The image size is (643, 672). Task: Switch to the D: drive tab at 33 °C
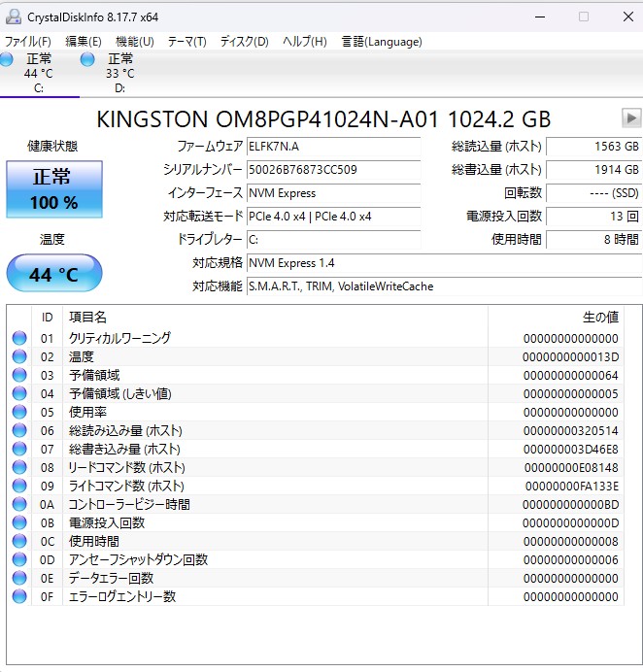[x=120, y=73]
